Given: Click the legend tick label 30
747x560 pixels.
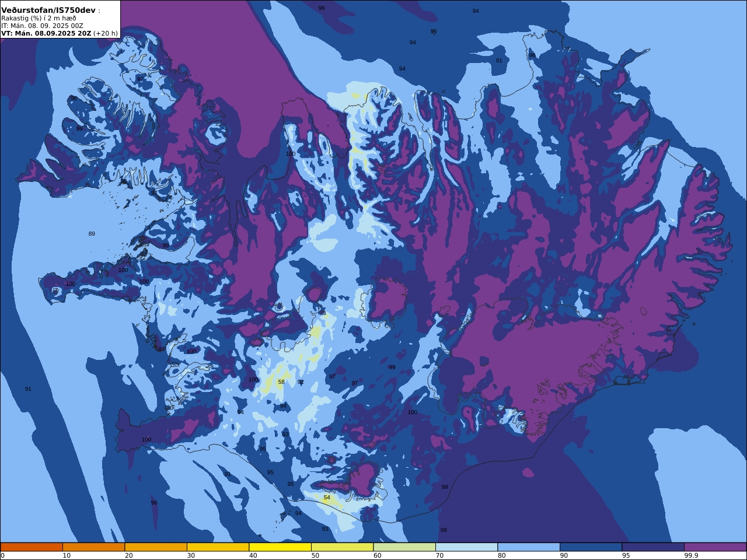Looking at the screenshot, I should (191, 555).
